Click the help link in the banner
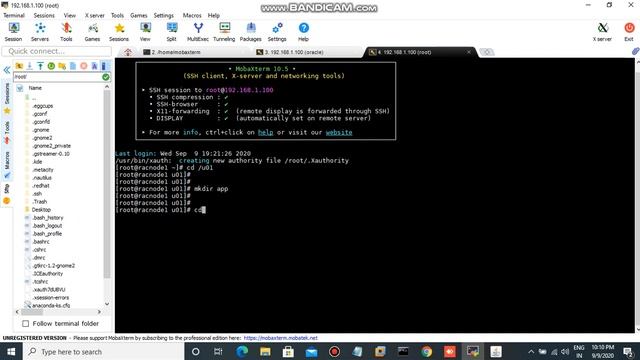Viewport: 640px width, 360px height. click(x=265, y=132)
